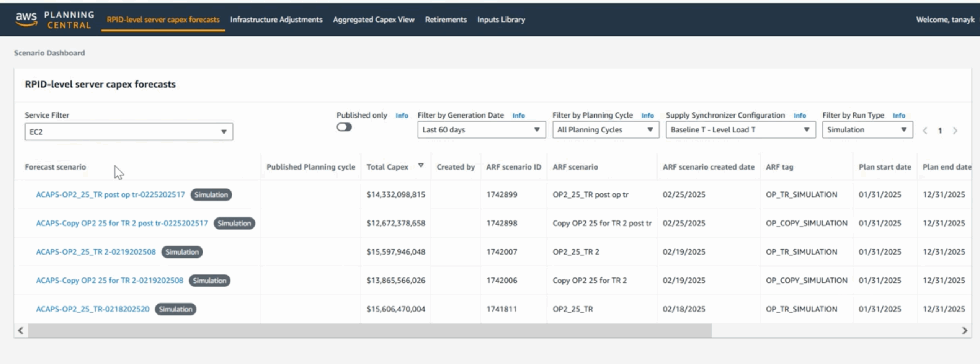Click OP_COPY_SIMULATION tag in 1742898 row
The width and height of the screenshot is (980, 364).
point(806,223)
